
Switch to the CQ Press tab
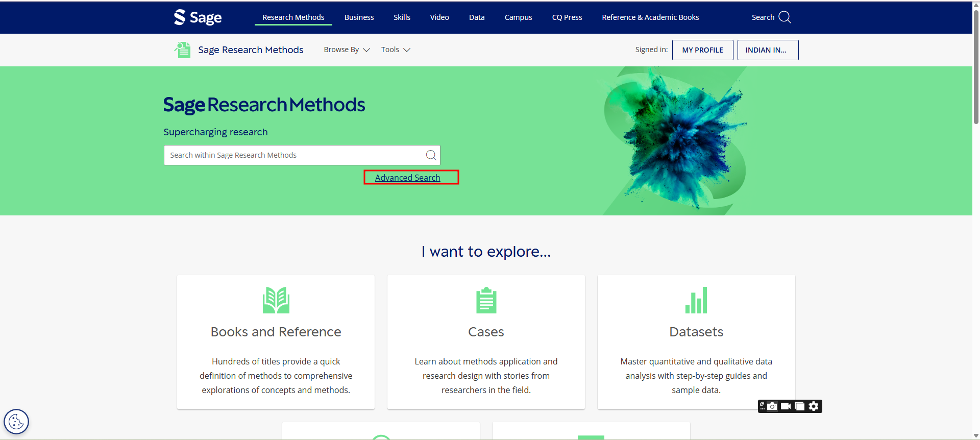point(567,17)
